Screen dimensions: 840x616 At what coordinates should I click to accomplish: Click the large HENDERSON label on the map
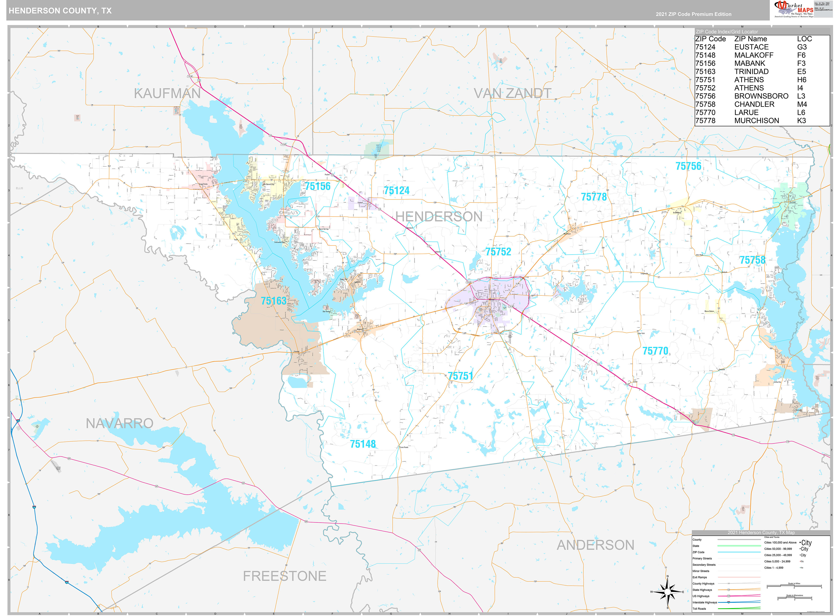pos(439,217)
